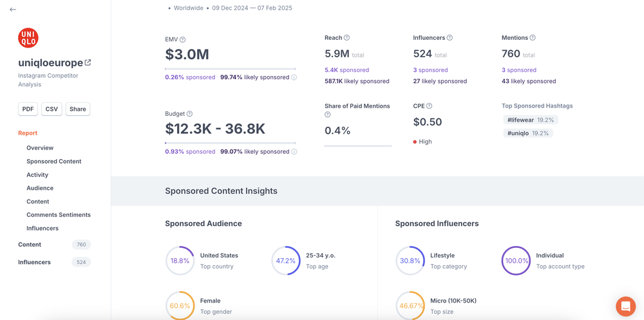Go to Audience in sidebar
The height and width of the screenshot is (320, 644).
[x=40, y=188]
